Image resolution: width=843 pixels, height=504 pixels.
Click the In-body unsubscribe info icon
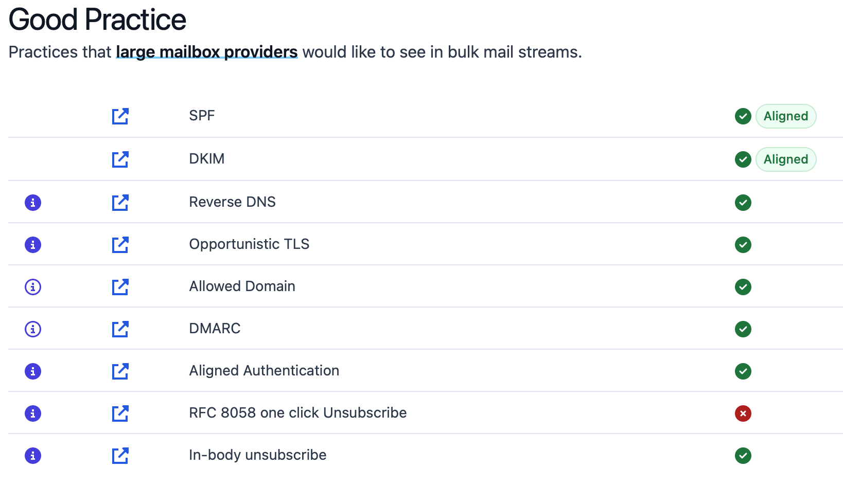(33, 456)
